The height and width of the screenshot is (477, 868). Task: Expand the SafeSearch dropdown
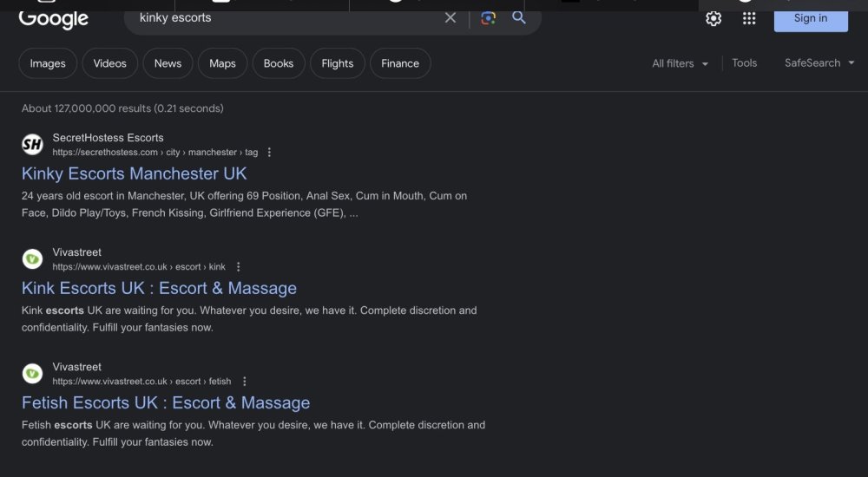[819, 63]
